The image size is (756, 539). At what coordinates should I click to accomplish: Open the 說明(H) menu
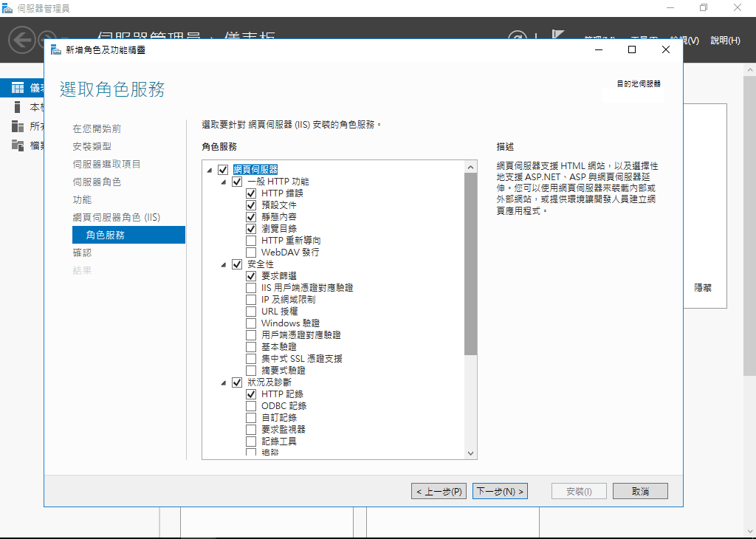pos(724,41)
